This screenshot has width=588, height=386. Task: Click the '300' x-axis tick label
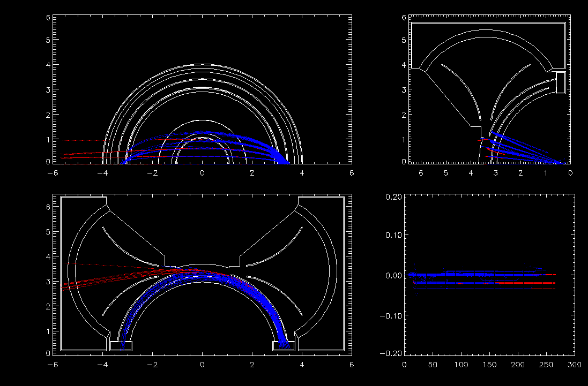click(575, 365)
